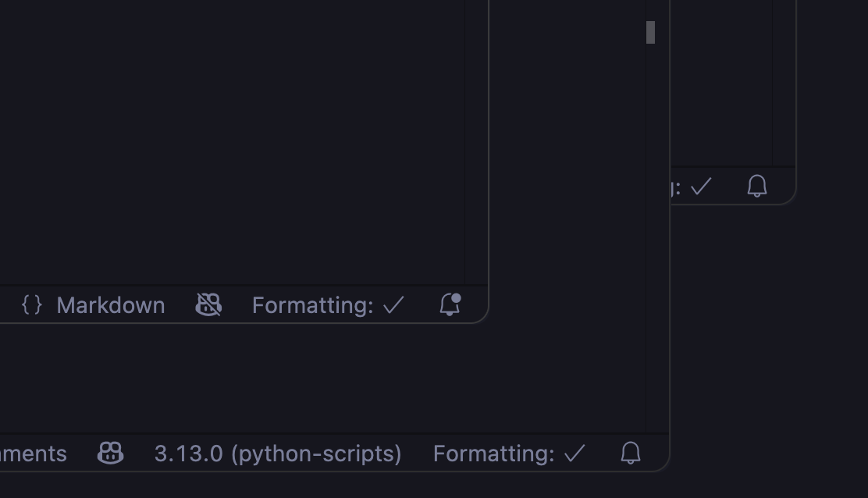Open the Markdown language mode selector
The height and width of the screenshot is (498, 868).
point(110,305)
